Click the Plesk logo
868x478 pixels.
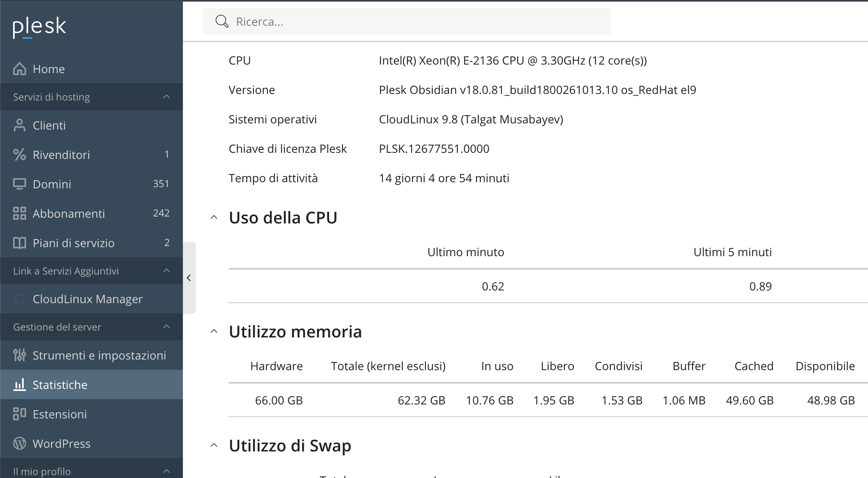click(x=39, y=27)
